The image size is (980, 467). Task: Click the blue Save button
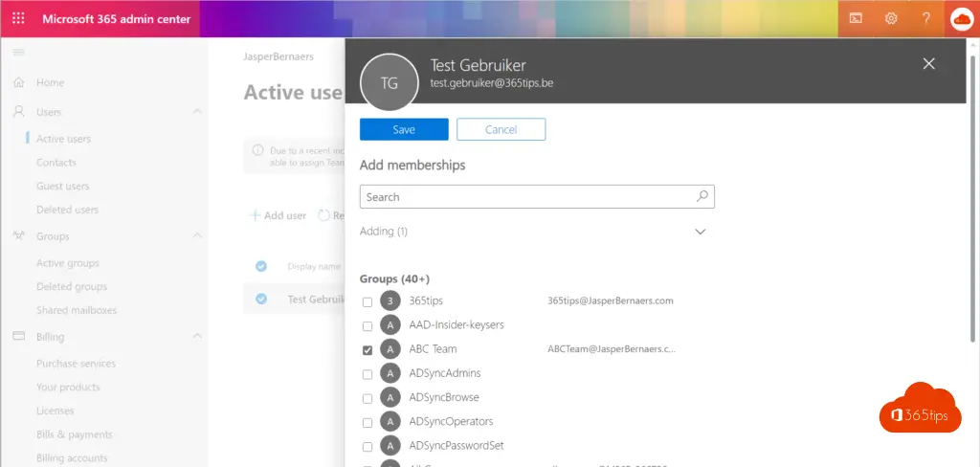click(404, 129)
